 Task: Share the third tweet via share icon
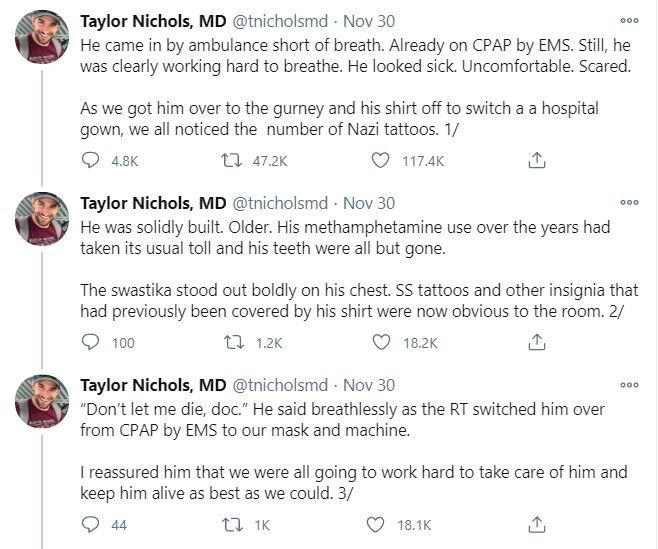[x=536, y=524]
